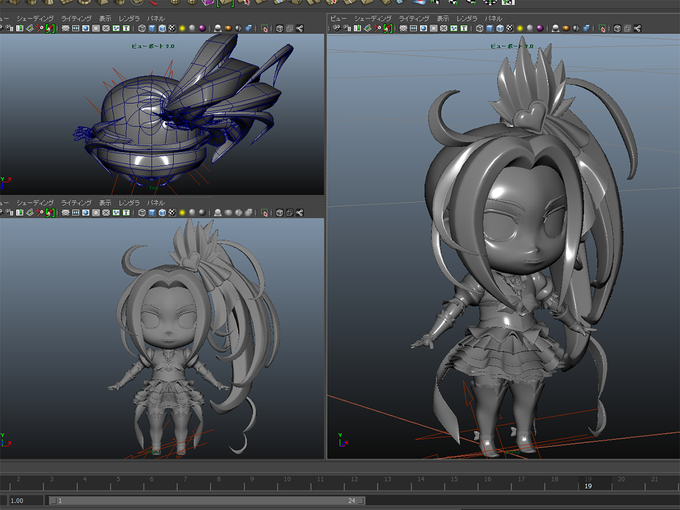Click textured checker icon in right viewport toolbar
The image size is (680, 510).
tap(510, 28)
